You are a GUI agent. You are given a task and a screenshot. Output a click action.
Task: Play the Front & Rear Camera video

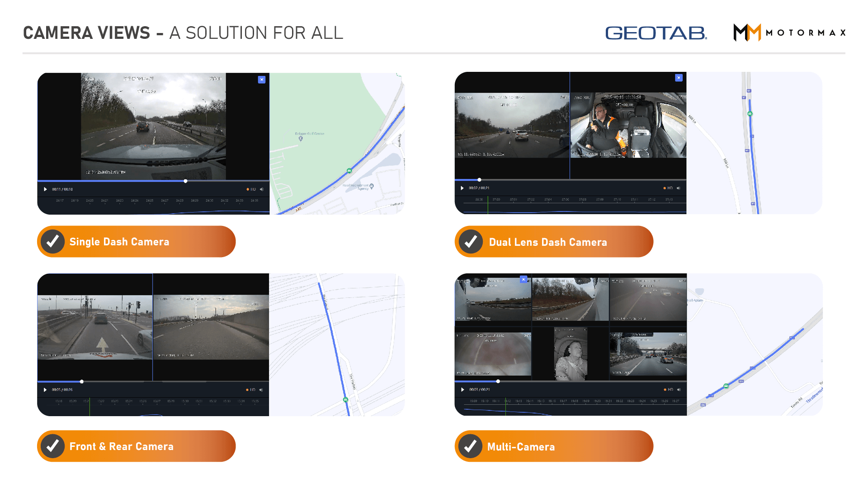[45, 389]
